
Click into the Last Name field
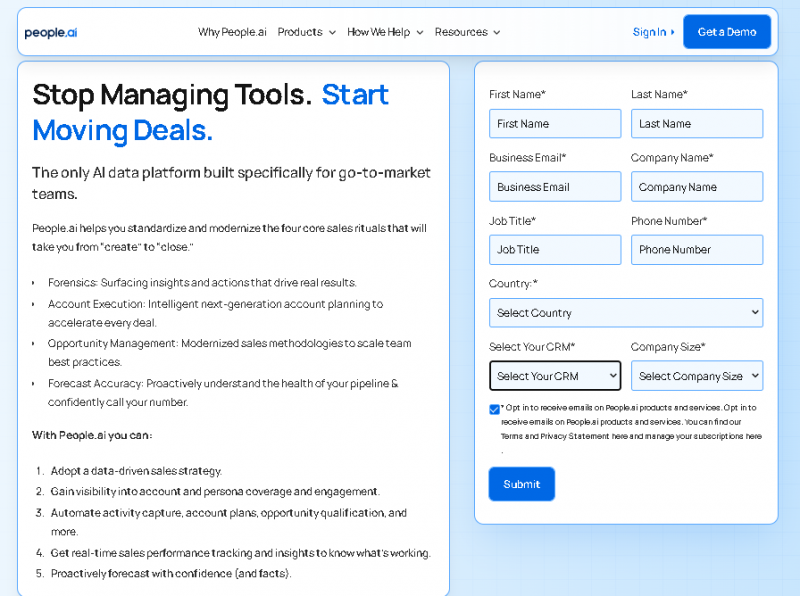pyautogui.click(x=696, y=124)
